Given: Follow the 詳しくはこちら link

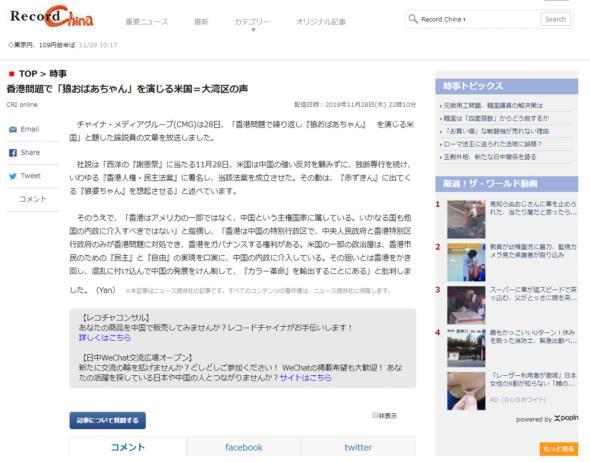Looking at the screenshot, I should coord(105,337).
